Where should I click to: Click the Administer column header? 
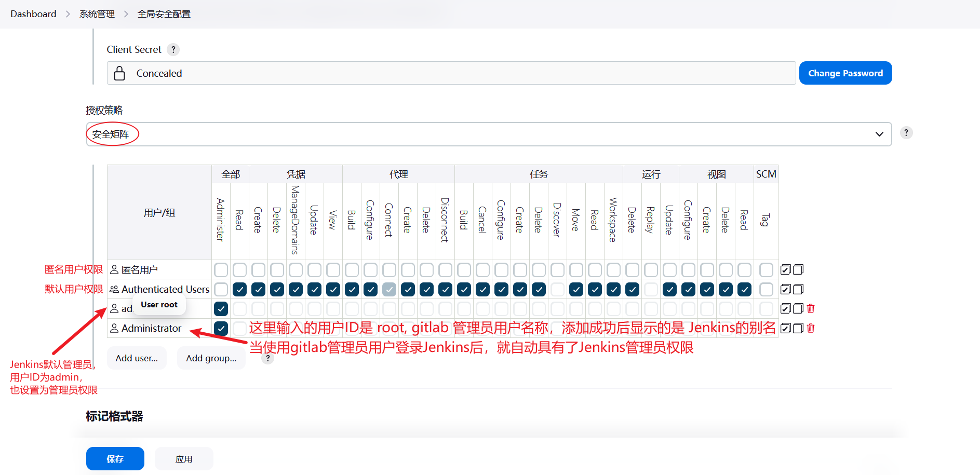point(221,220)
